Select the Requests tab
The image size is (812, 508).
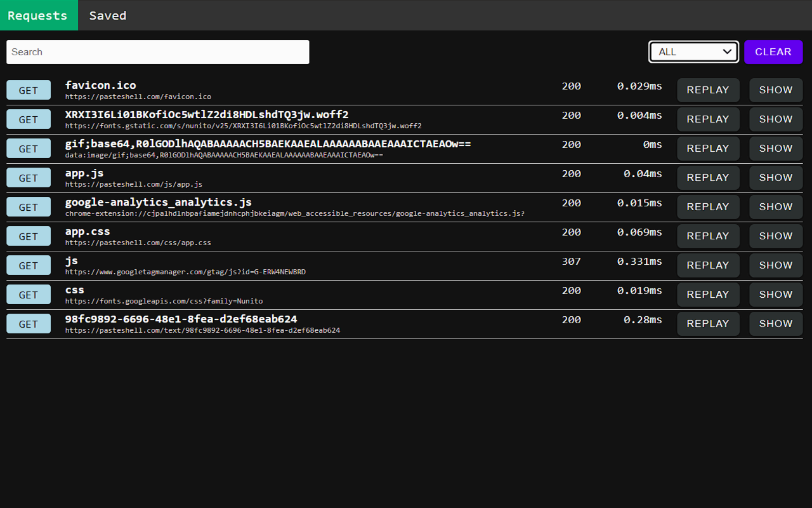tap(38, 15)
